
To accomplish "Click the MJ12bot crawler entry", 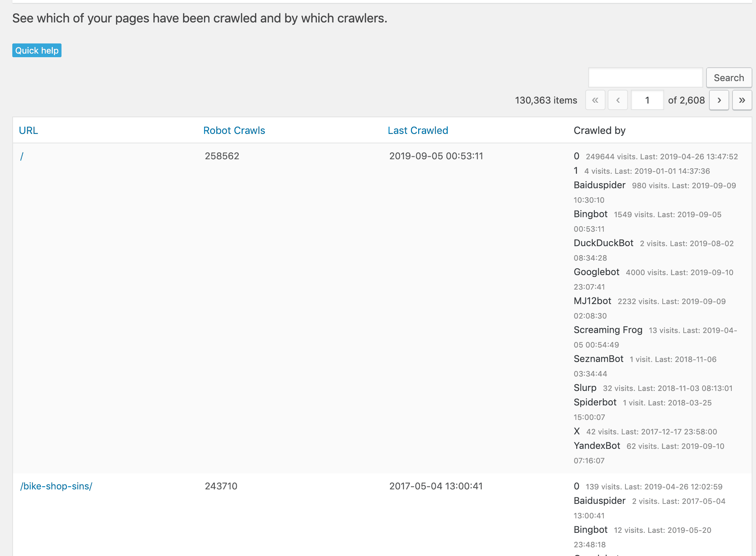I will coord(650,308).
